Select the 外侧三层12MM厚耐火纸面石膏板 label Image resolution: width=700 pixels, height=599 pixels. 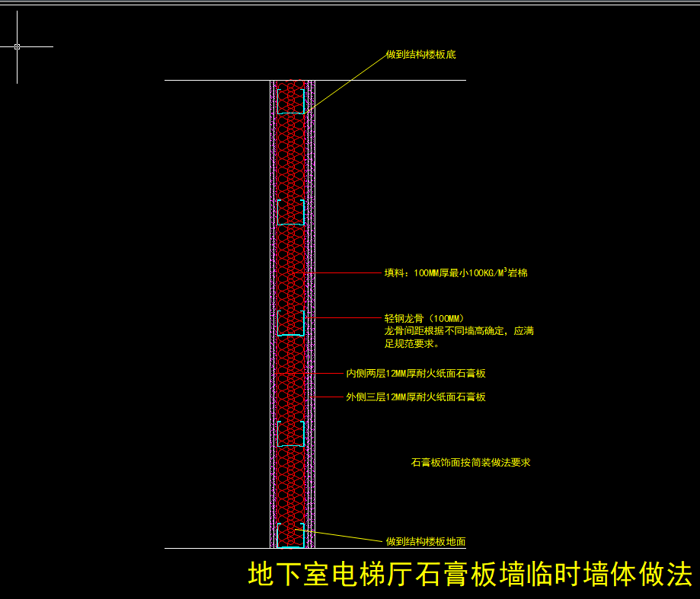coord(416,397)
